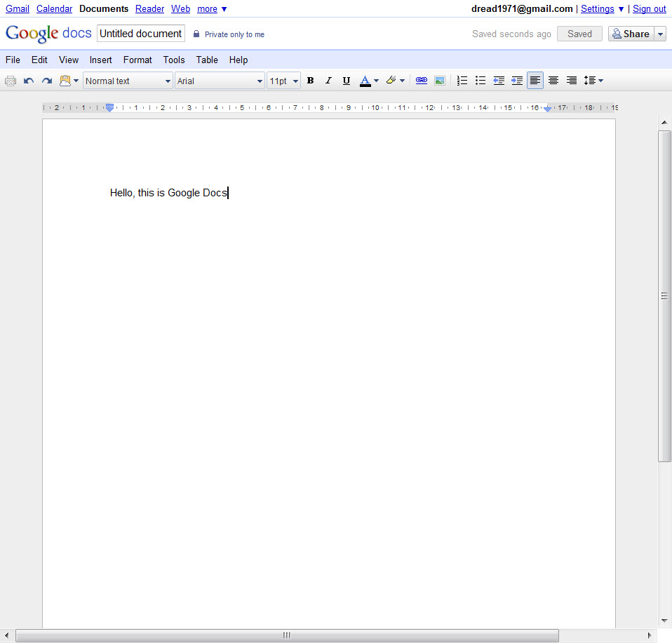
Task: Click the Print icon in toolbar
Action: point(11,81)
